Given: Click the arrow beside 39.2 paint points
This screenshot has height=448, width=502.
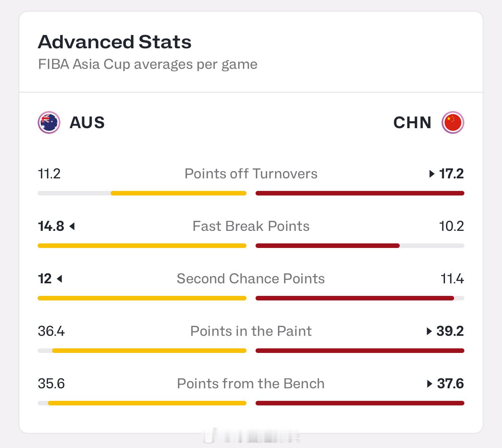Looking at the screenshot, I should [x=429, y=331].
